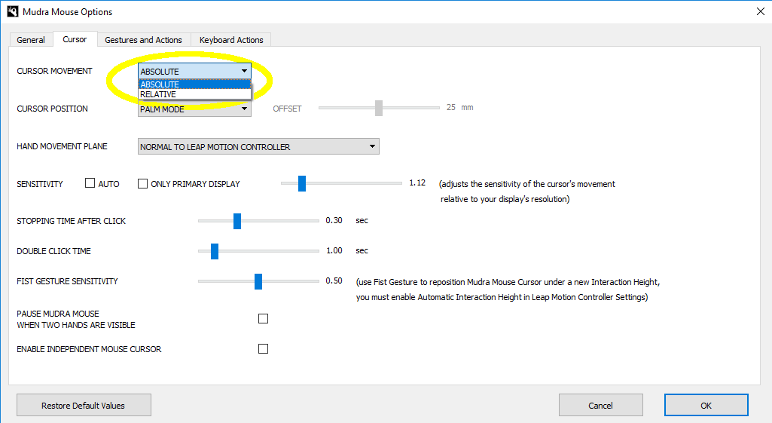Enable the AUTO sensitivity checkbox
Viewport: 772px width, 423px height.
pos(90,183)
